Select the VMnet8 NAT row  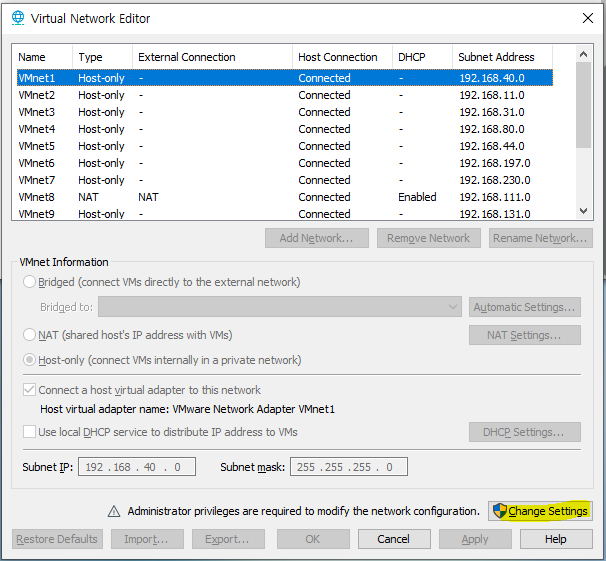(285, 197)
